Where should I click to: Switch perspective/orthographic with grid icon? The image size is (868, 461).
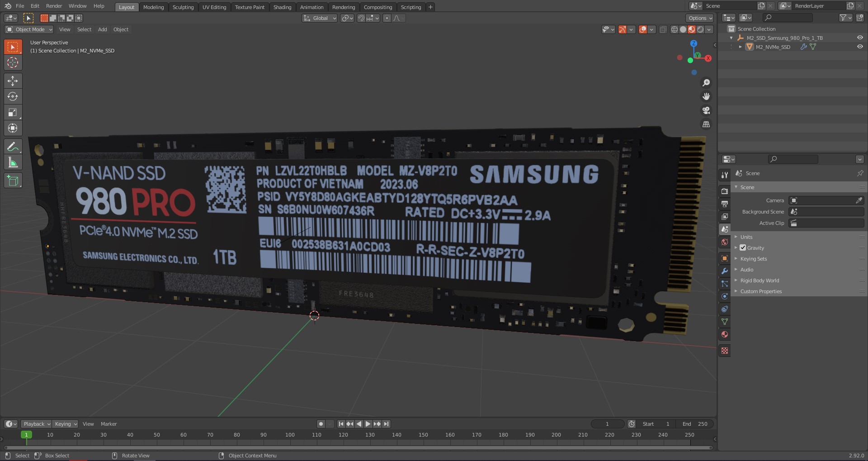coord(706,124)
